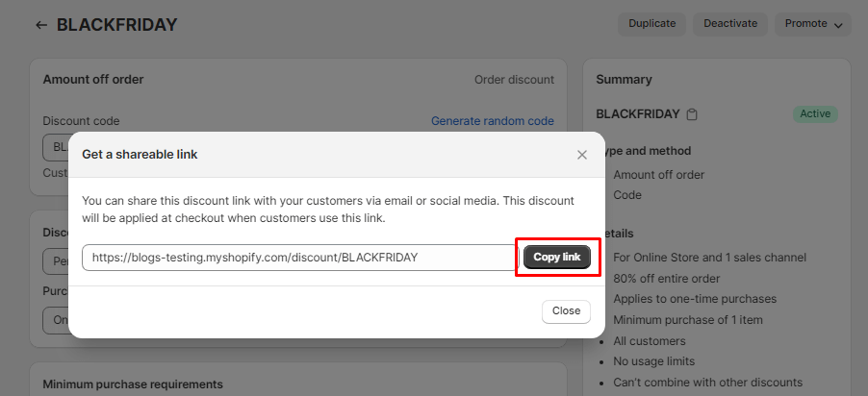Hit the Copy link button
Screen dimensions: 868x396
click(557, 258)
